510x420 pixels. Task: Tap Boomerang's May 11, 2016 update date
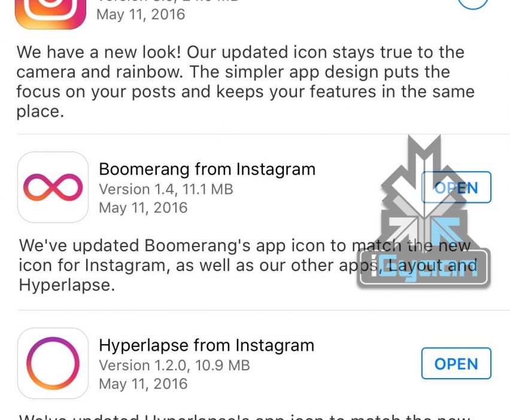tap(143, 208)
